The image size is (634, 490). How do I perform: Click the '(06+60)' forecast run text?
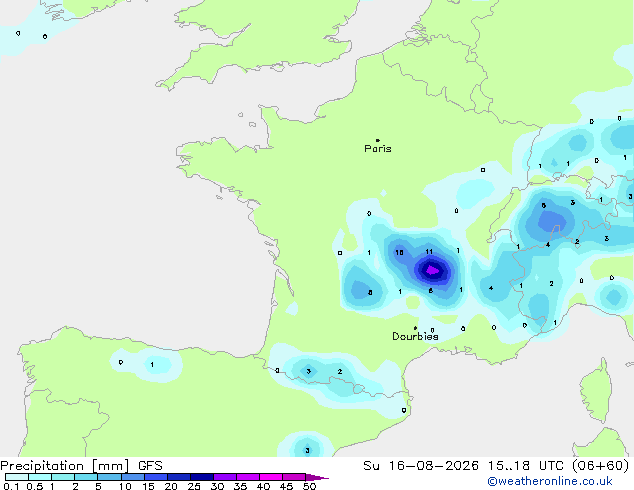600,466
